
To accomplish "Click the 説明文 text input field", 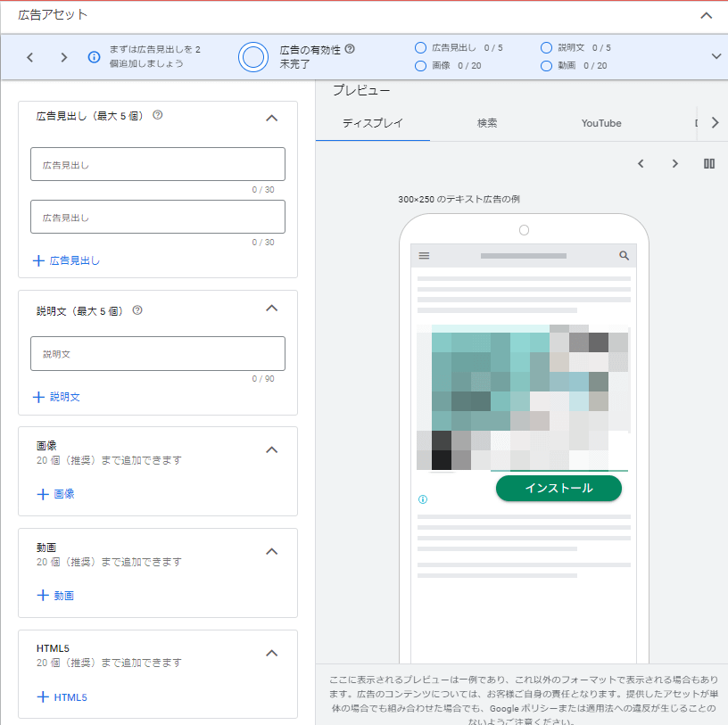I will click(x=158, y=354).
